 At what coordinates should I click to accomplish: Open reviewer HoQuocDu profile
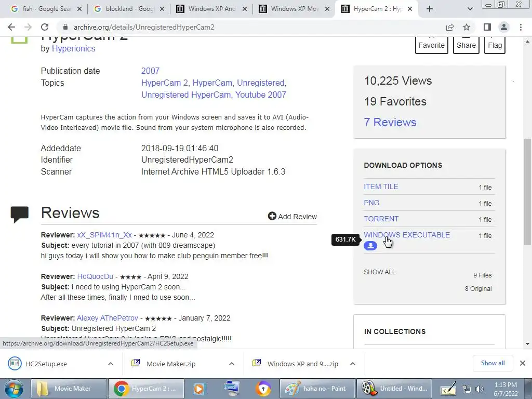tap(95, 276)
